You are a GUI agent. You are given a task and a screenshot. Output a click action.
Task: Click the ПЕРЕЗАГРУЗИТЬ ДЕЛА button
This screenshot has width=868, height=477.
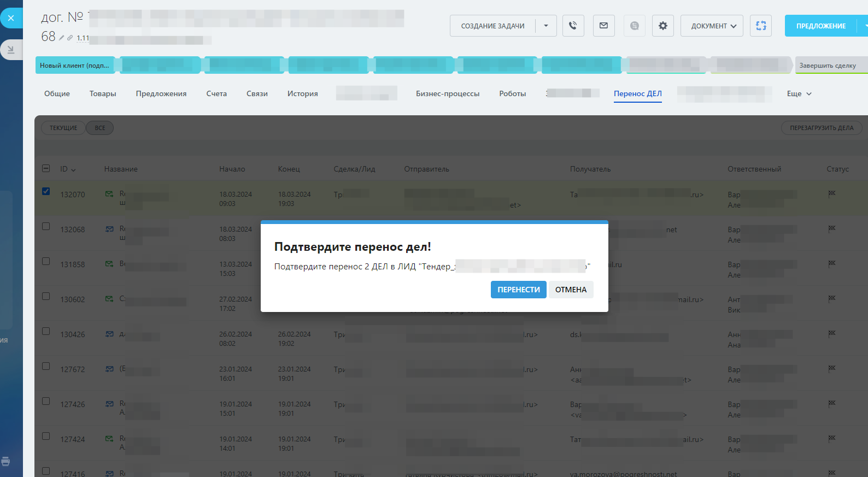822,128
